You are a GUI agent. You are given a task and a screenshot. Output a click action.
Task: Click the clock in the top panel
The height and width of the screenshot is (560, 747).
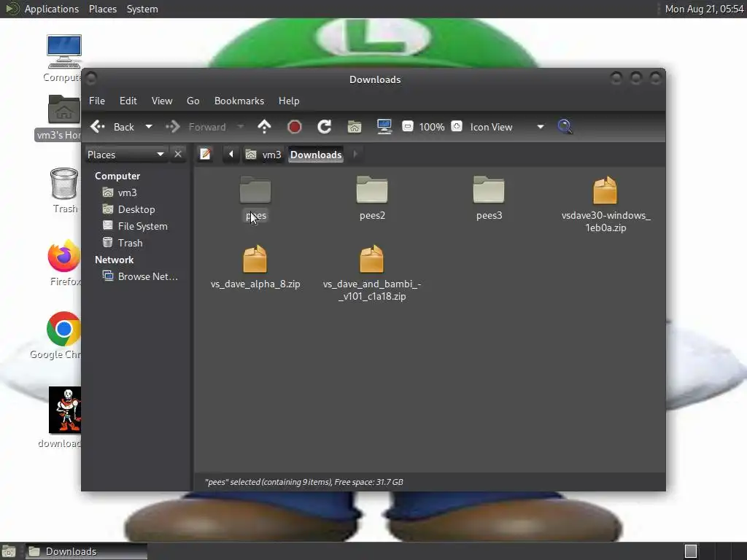704,9
